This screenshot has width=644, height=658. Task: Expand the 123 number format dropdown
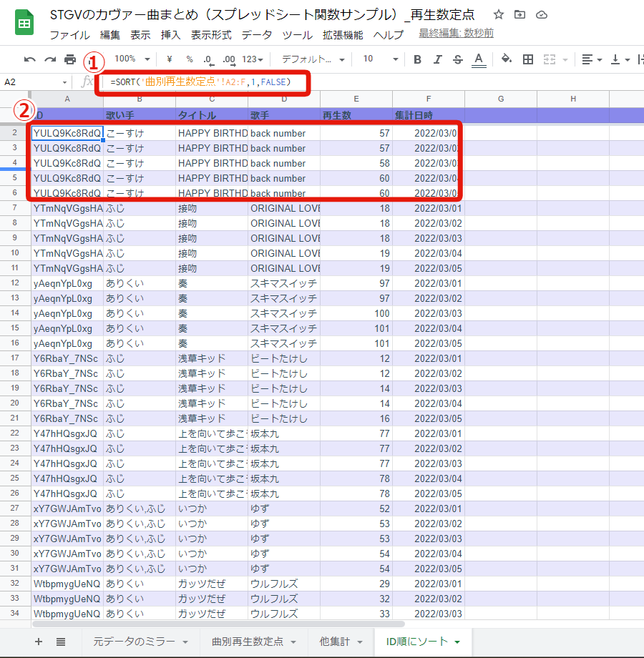click(253, 59)
